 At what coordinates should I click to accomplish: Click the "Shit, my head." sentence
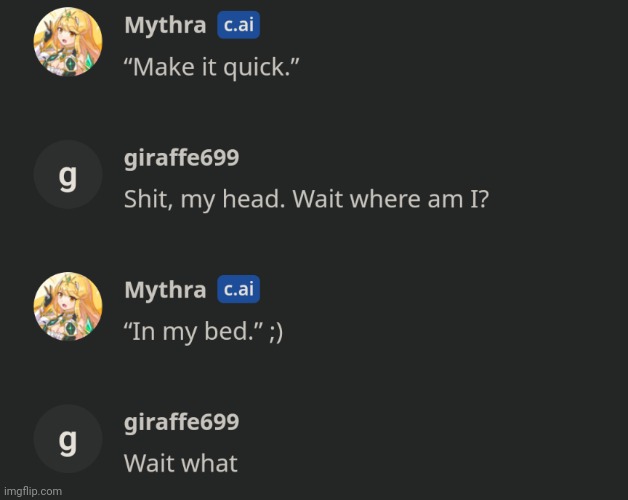(203, 199)
